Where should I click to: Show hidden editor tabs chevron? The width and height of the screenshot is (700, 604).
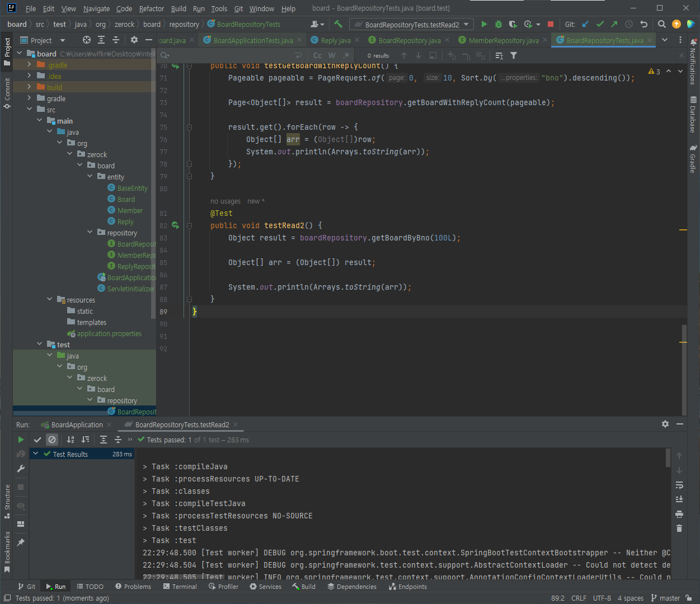point(665,40)
